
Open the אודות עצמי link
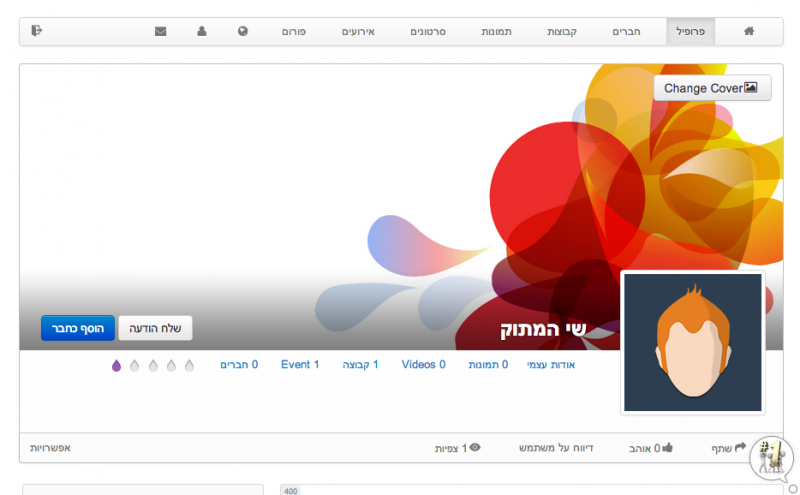551,364
